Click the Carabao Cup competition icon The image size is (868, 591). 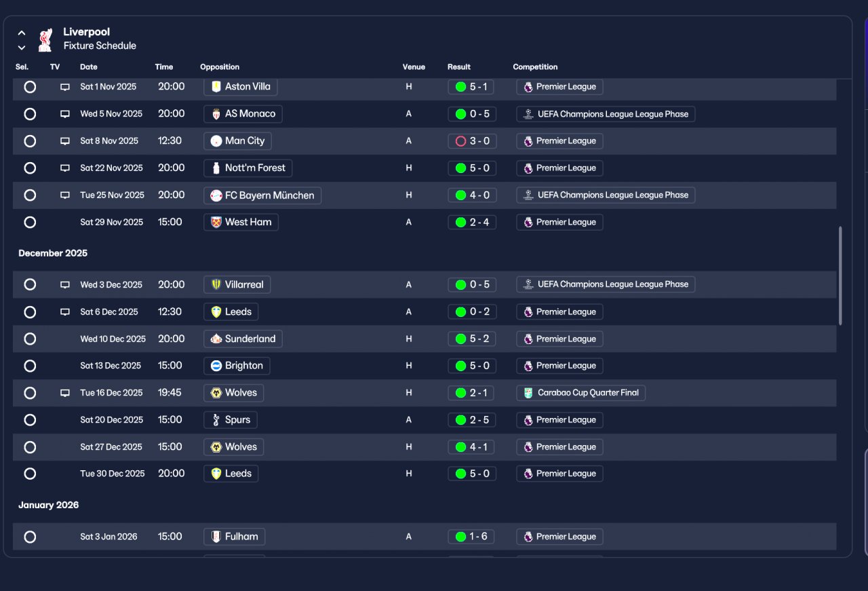tap(528, 393)
